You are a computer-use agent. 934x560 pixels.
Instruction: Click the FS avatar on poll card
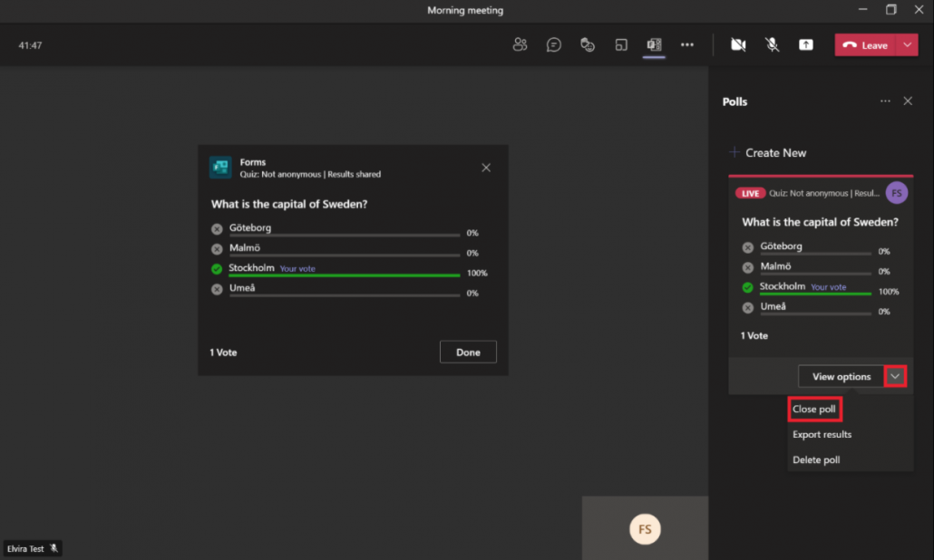point(897,193)
